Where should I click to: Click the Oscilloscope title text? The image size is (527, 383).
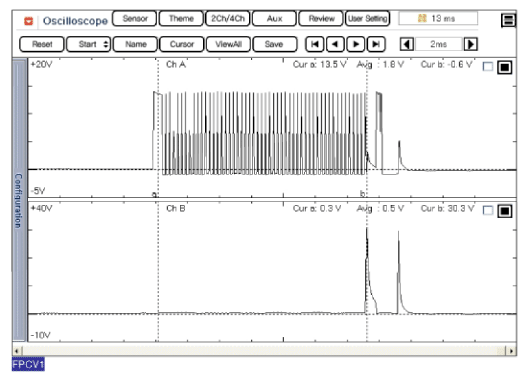tap(75, 21)
